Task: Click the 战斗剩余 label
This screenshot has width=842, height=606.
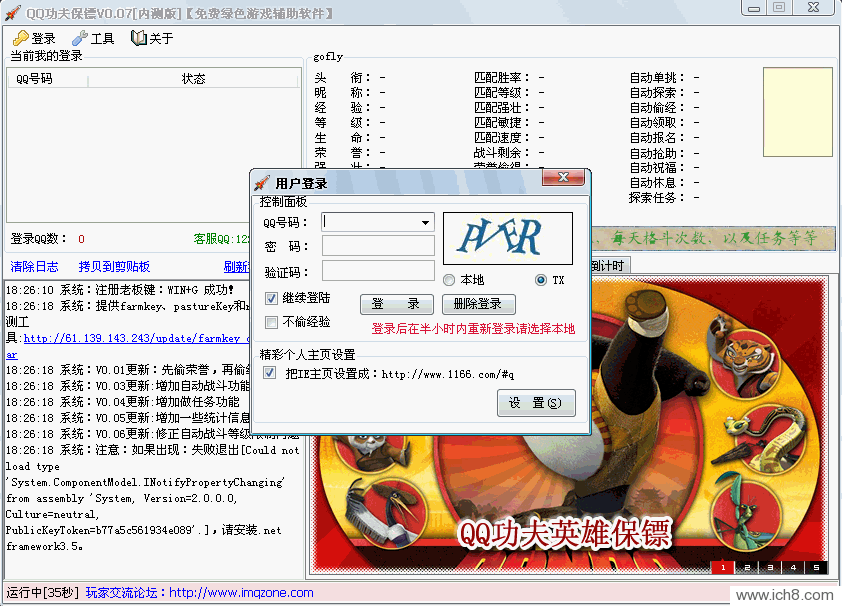Action: pos(502,153)
